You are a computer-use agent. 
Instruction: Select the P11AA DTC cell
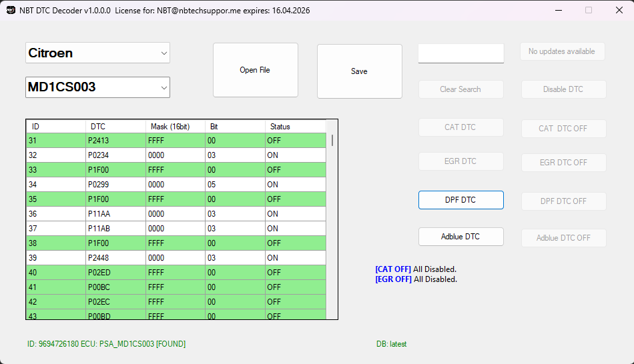(115, 214)
